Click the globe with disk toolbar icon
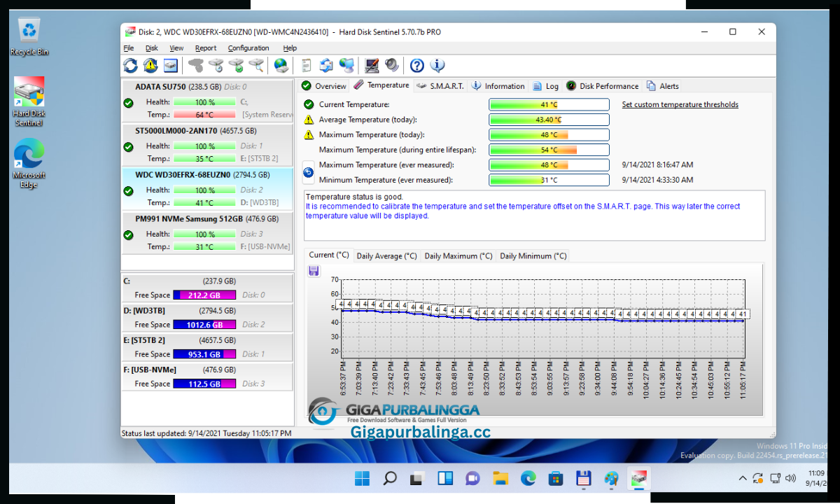This screenshot has width=840, height=504. coord(281,65)
